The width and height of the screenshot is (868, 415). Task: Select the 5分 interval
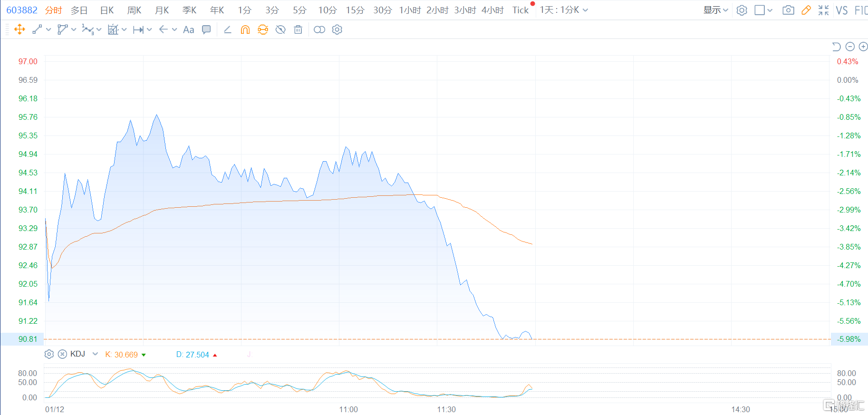coord(300,10)
